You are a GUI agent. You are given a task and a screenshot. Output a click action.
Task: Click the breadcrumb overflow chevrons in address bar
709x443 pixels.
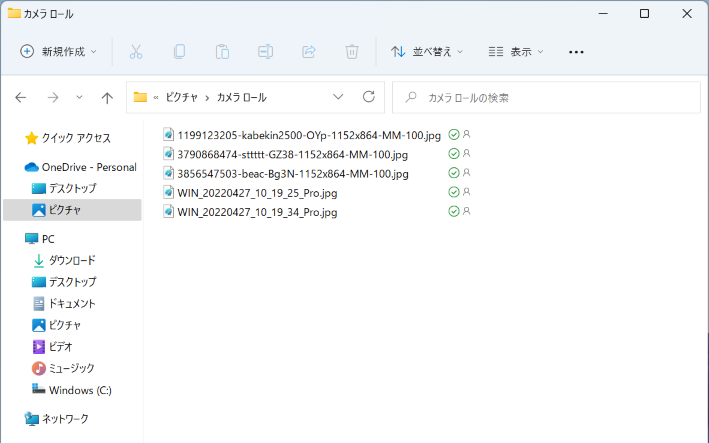pos(156,98)
